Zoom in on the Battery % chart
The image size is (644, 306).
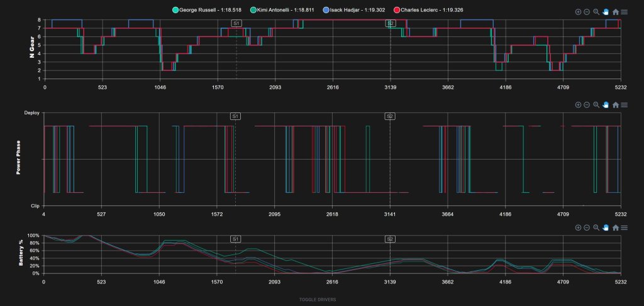pos(578,227)
